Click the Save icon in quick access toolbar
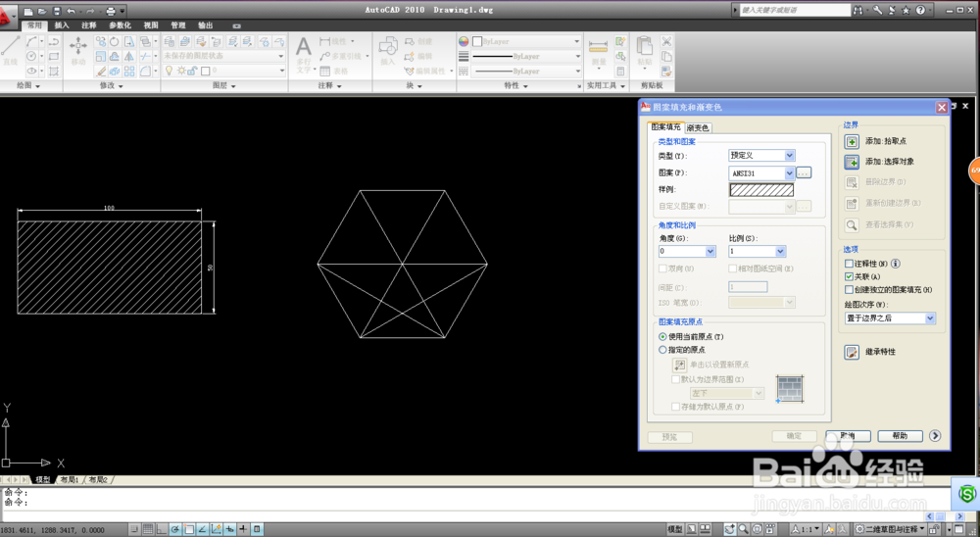The height and width of the screenshot is (537, 980). pyautogui.click(x=57, y=11)
